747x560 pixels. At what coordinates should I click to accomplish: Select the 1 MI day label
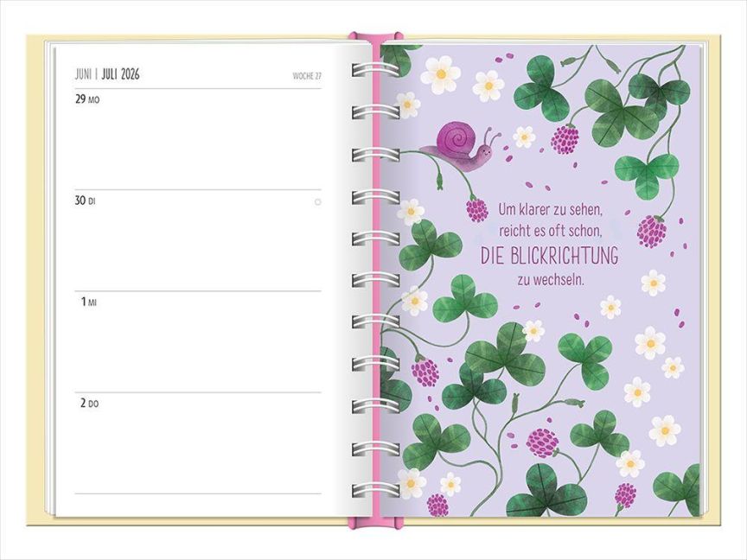tap(90, 302)
